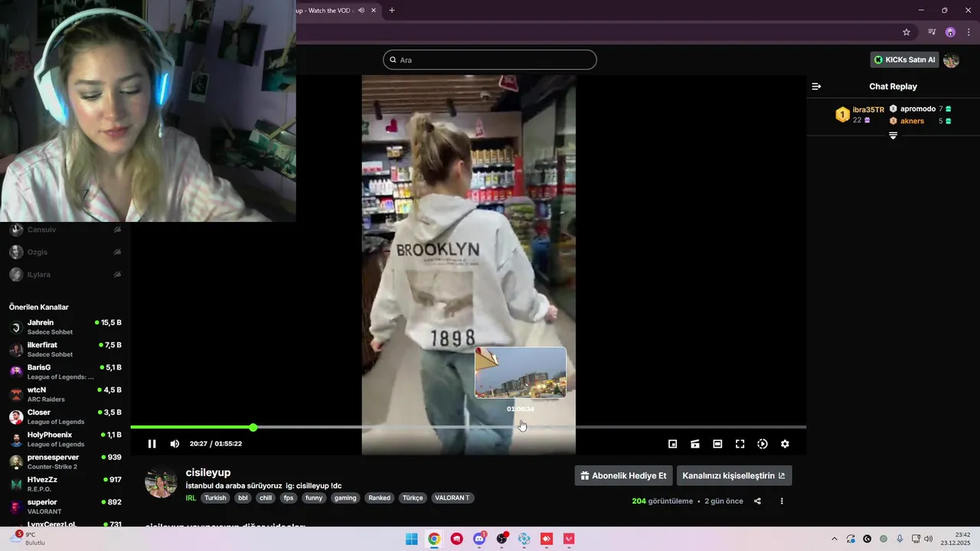Enter fullscreen video mode
This screenshot has height=551, width=980.
740,444
